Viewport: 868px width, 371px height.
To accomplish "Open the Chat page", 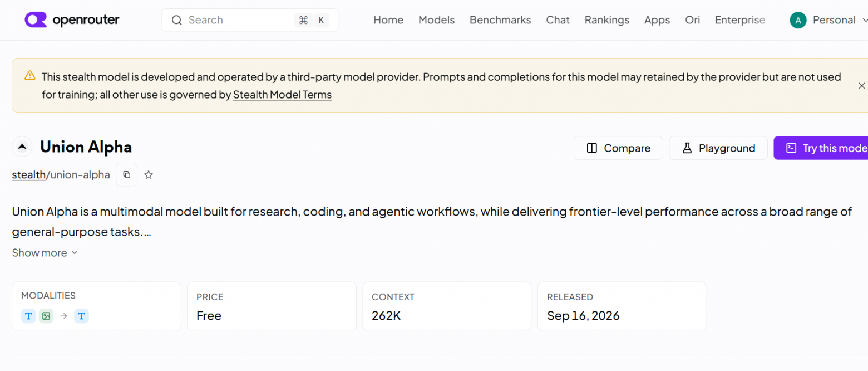I will [558, 20].
